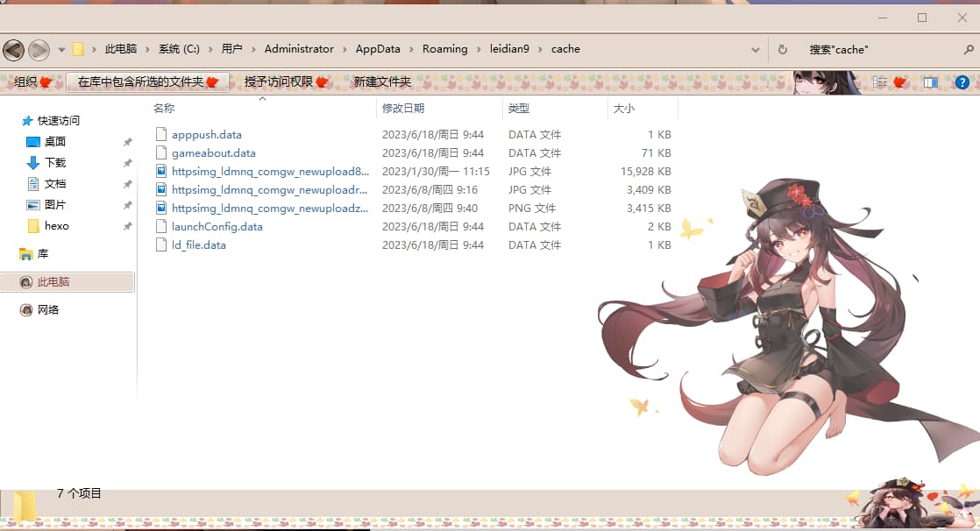Select the apppush.data file
This screenshot has height=531, width=980.
click(x=207, y=134)
